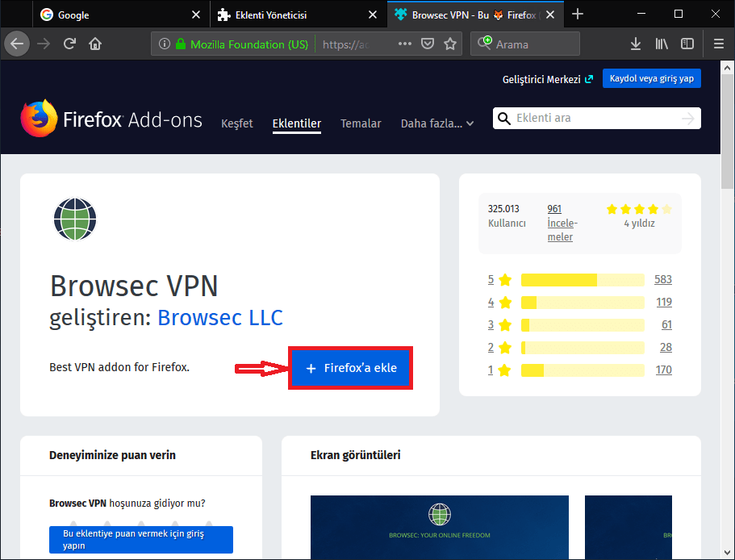Open the first Browsec screenshot thumbnail
Screen dimensions: 735x560
pos(439,527)
